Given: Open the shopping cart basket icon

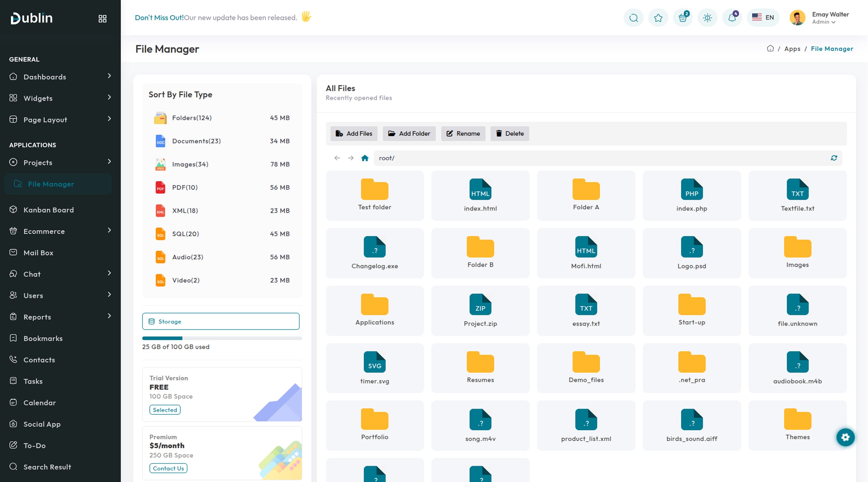Looking at the screenshot, I should click(683, 18).
